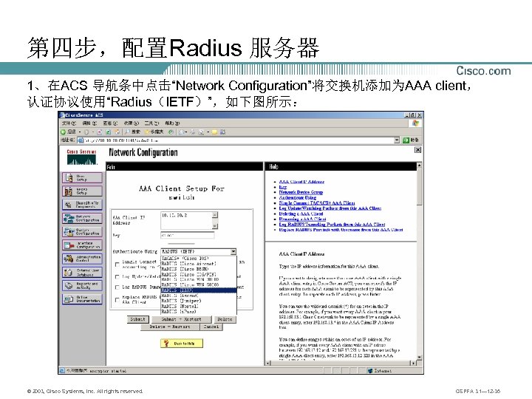
Task: Open External User Databases in the navigation bar
Action: 82,272
